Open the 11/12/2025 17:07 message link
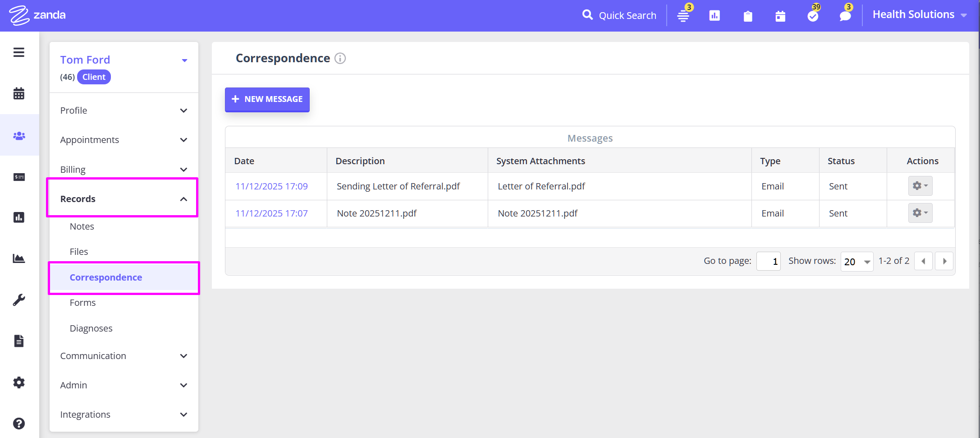 (x=271, y=213)
